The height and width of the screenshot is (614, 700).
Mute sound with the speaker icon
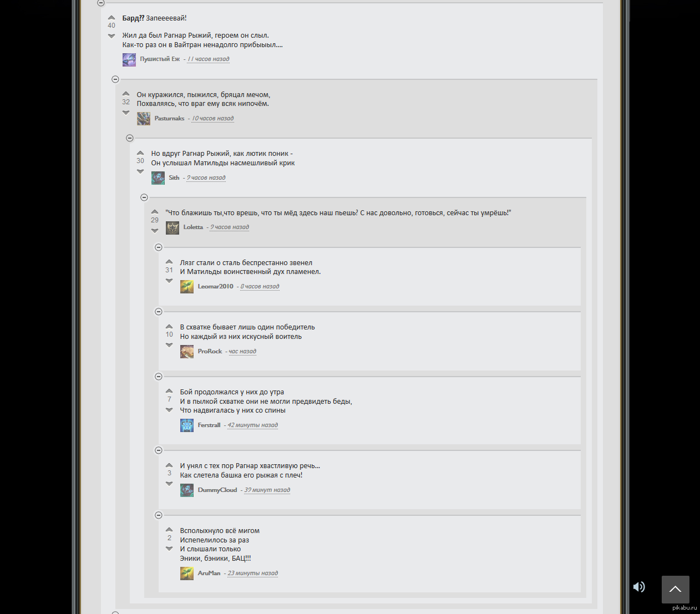click(x=639, y=587)
